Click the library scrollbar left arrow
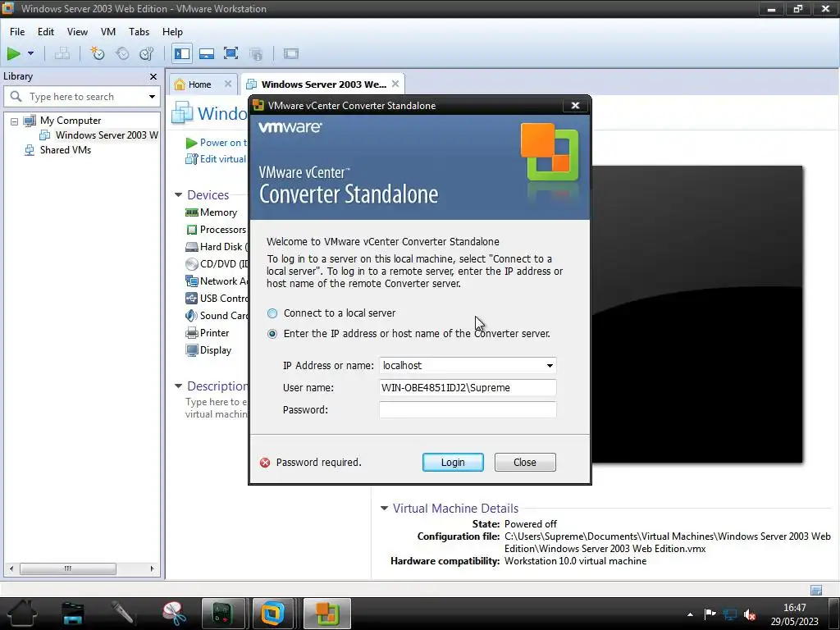Viewport: 840px width, 630px height. pyautogui.click(x=11, y=568)
